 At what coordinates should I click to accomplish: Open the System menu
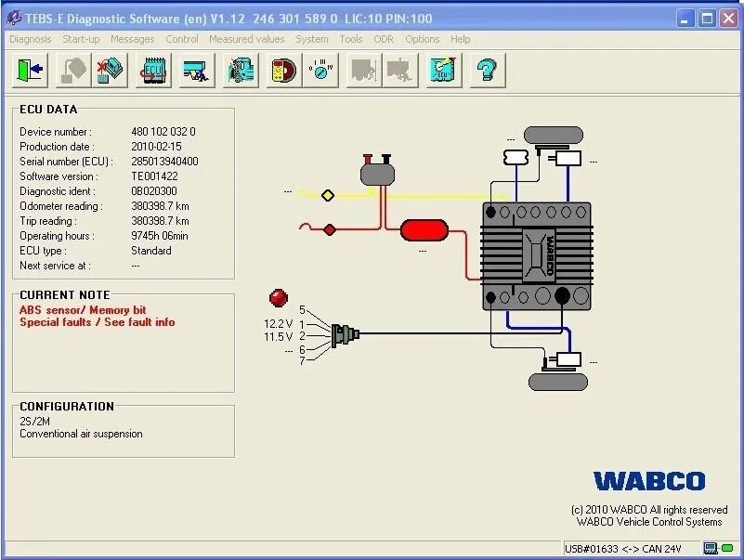coord(312,39)
